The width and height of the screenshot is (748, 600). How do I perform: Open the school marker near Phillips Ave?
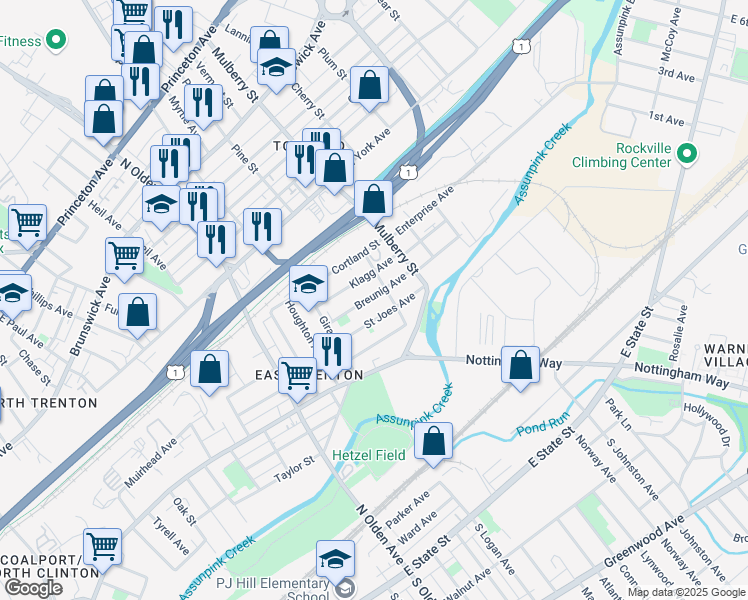click(x=13, y=295)
